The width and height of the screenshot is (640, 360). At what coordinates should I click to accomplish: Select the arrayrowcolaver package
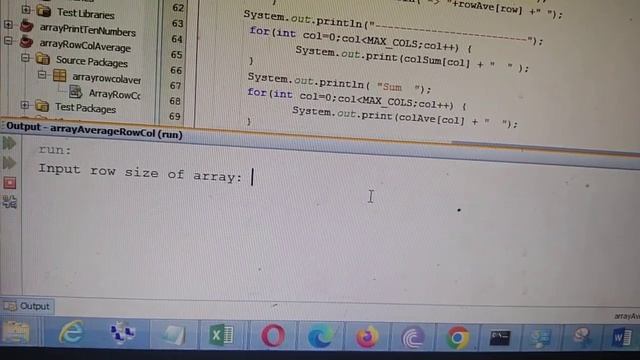(x=107, y=78)
